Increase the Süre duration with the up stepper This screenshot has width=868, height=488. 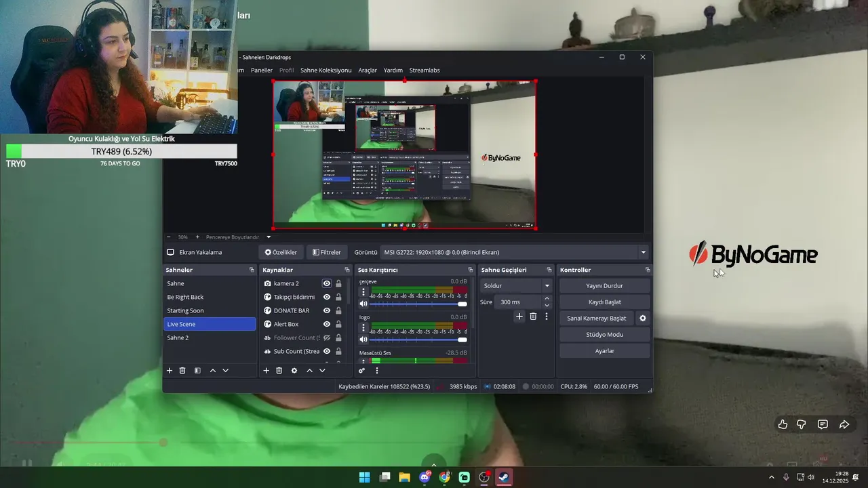tap(547, 298)
